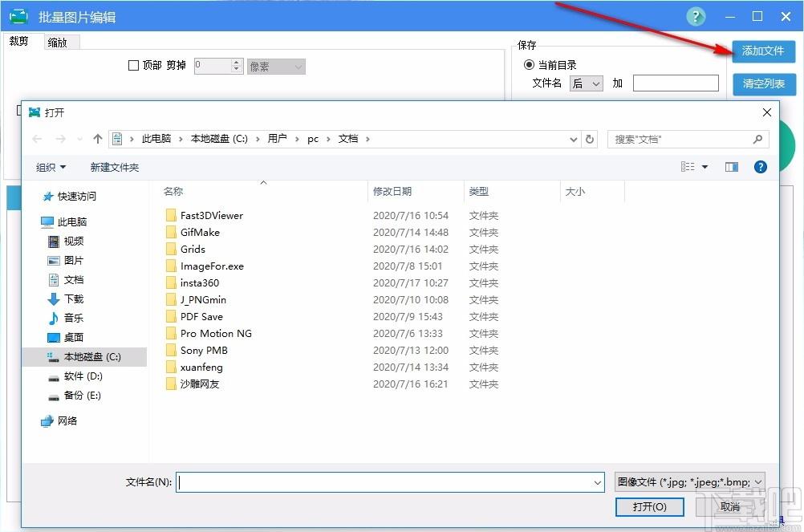Open the image file type filter dropdown
The height and width of the screenshot is (532, 804).
(689, 482)
